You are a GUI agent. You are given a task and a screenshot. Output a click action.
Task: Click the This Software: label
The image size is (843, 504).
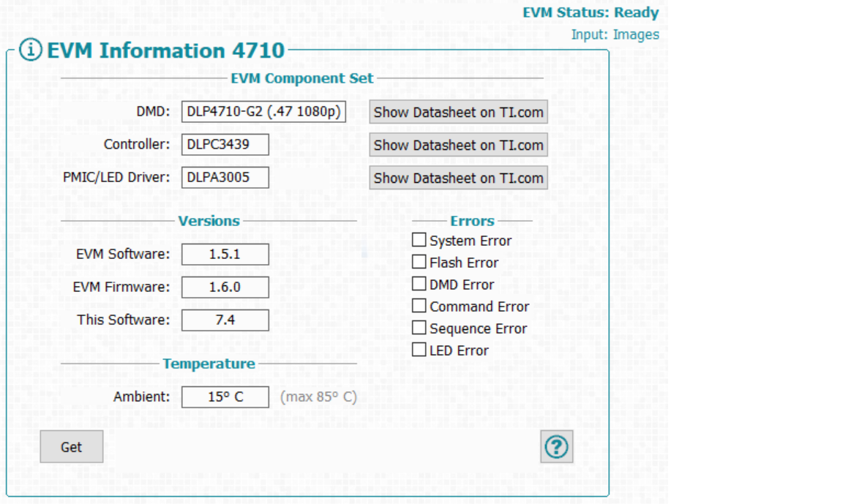(x=123, y=320)
